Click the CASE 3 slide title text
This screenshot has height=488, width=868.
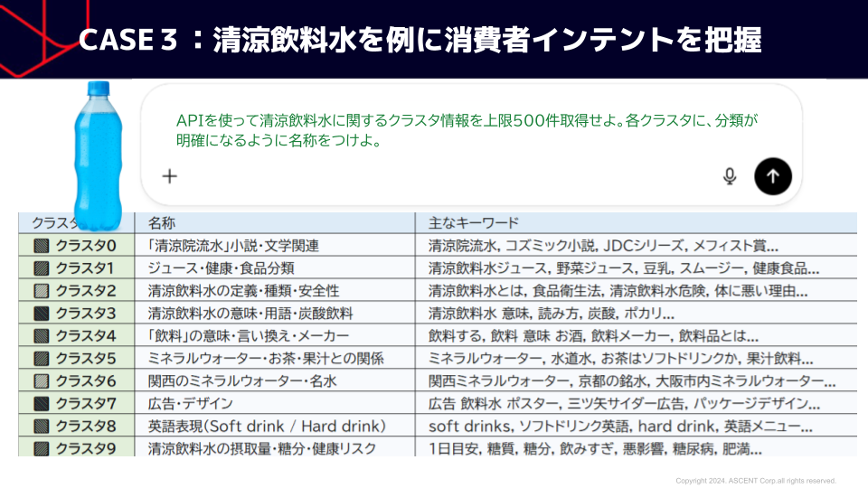420,41
